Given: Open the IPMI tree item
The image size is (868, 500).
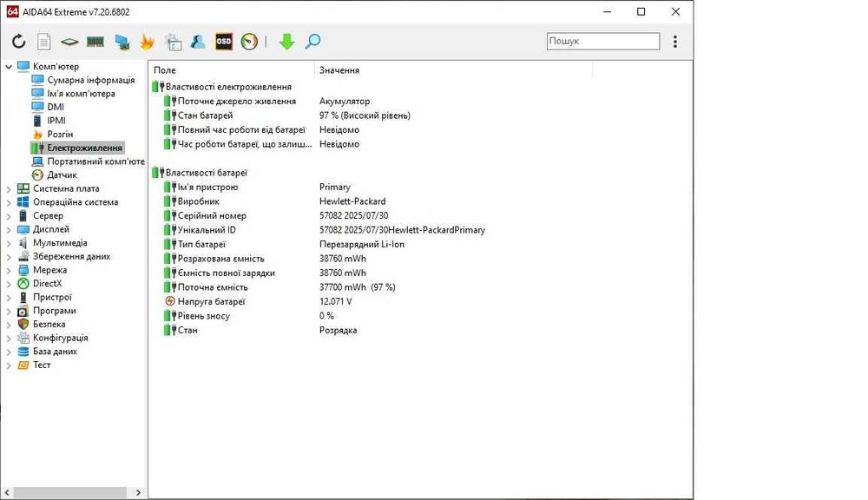Looking at the screenshot, I should 56,120.
